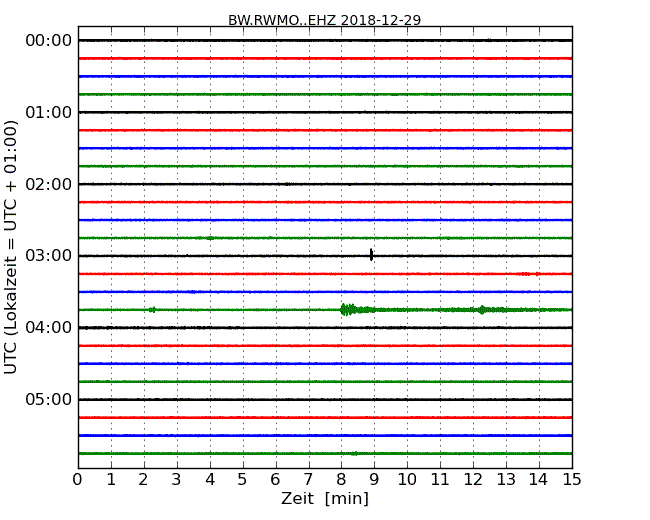The width and height of the screenshot is (650, 520).
Task: Click the x-axis tick label 4
Action: [x=210, y=480]
